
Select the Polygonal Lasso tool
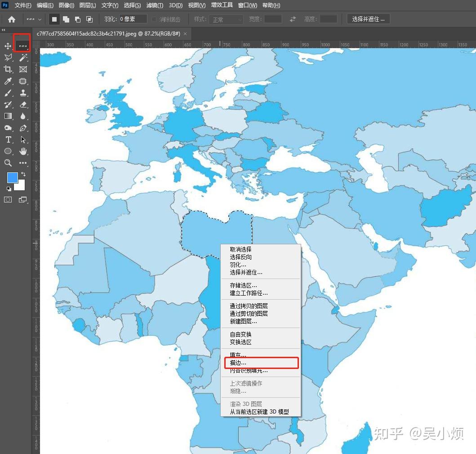point(8,58)
